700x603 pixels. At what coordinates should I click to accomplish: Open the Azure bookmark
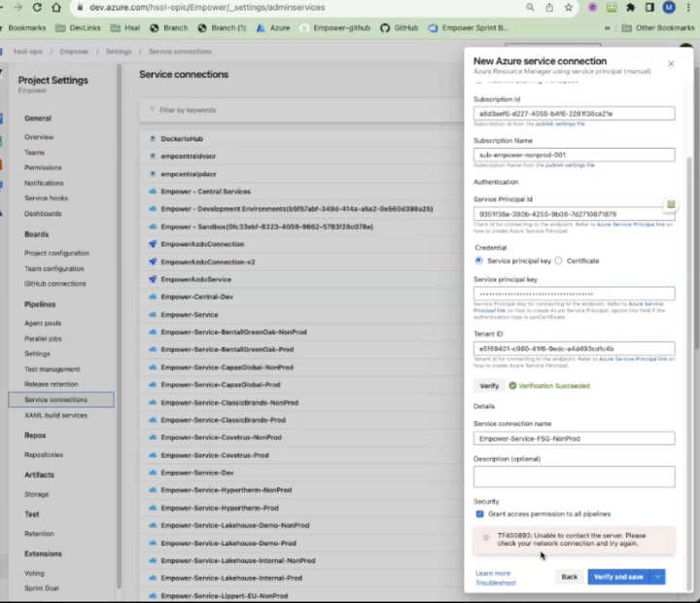coord(273,27)
